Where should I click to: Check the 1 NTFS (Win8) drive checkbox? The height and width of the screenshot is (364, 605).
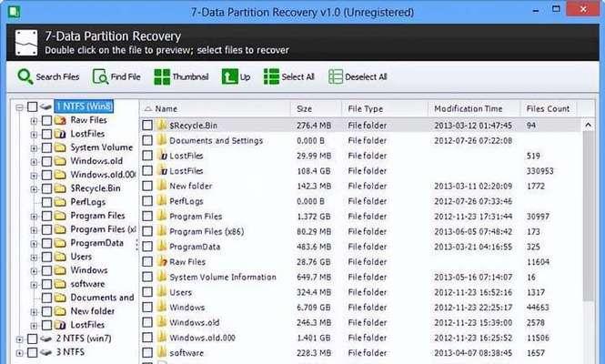tap(33, 106)
